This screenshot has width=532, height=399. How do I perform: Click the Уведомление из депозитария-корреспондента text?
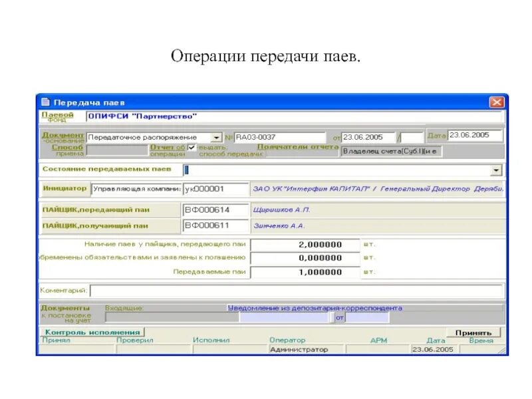point(315,308)
